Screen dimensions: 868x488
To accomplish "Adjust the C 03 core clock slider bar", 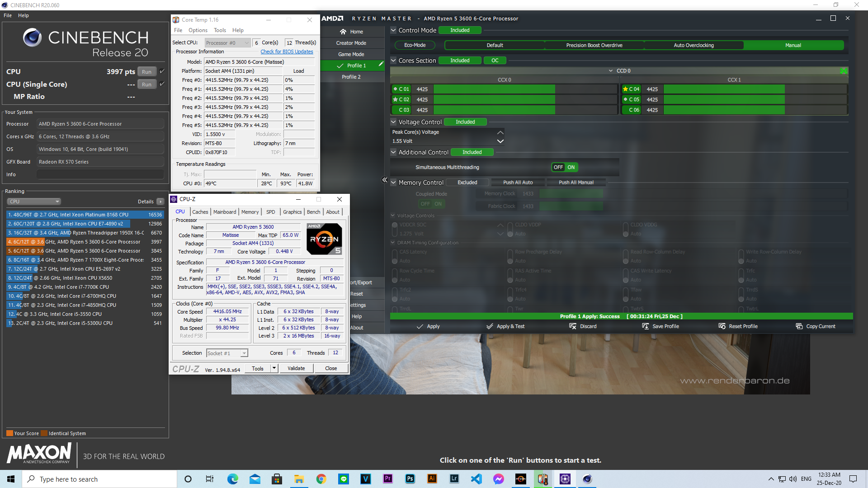I will coord(525,110).
